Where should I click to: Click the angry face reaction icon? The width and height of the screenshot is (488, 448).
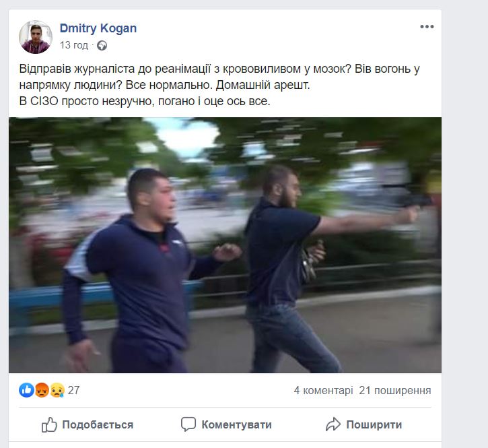pyautogui.click(x=42, y=390)
